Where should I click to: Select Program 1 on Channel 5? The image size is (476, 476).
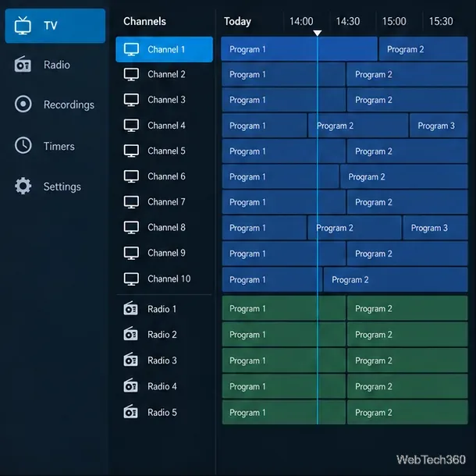click(283, 151)
